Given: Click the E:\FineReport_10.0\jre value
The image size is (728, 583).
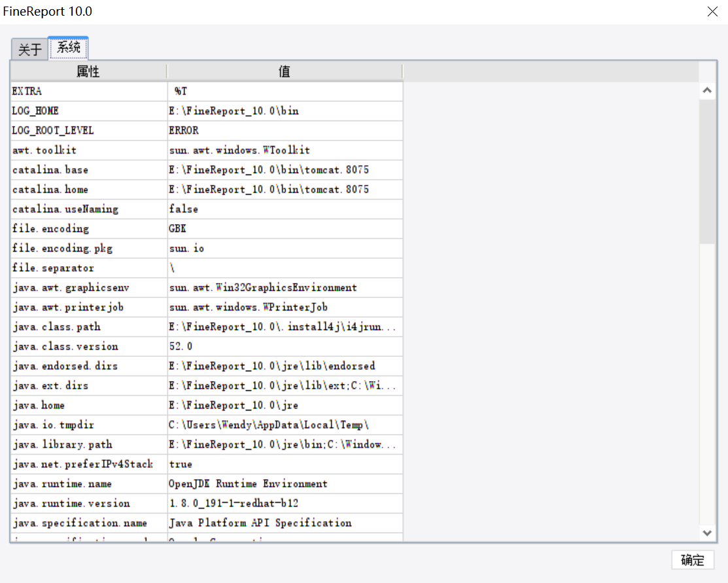Looking at the screenshot, I should 285,405.
